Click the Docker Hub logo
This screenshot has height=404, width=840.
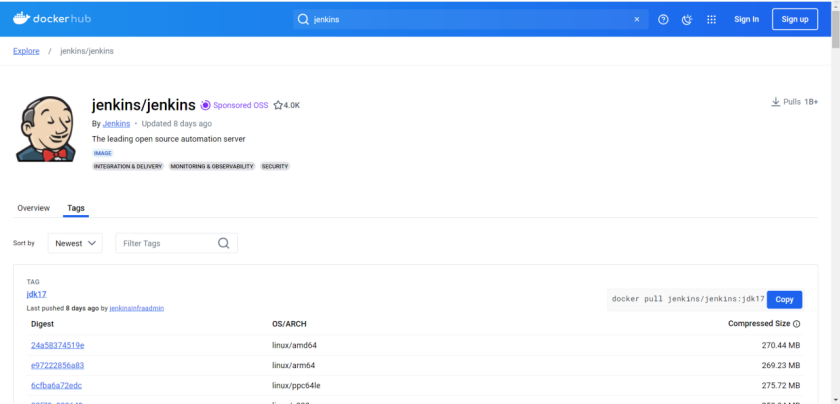tap(52, 19)
